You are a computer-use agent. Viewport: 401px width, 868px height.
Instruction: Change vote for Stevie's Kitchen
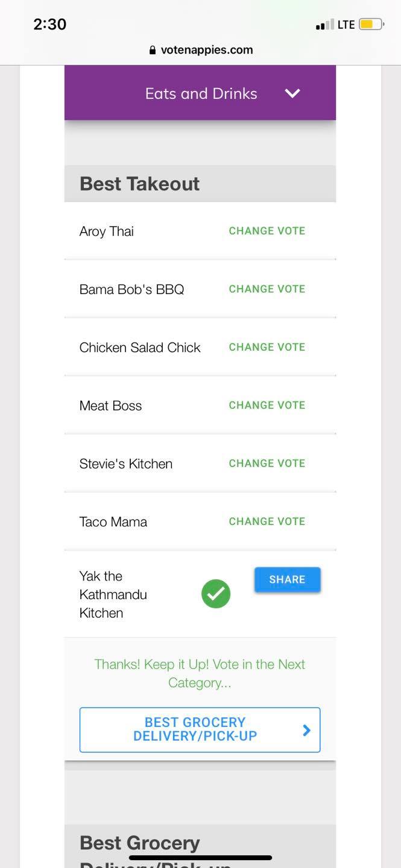pyautogui.click(x=267, y=463)
